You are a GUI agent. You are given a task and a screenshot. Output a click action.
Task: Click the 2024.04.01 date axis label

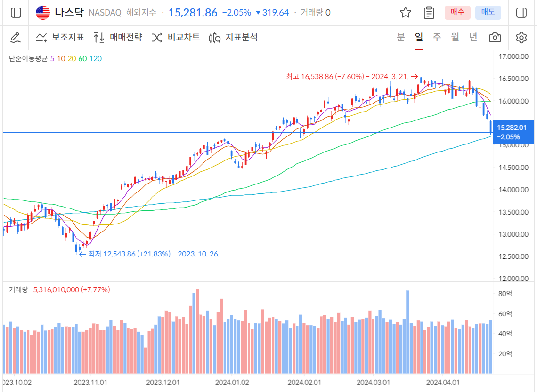pyautogui.click(x=443, y=383)
